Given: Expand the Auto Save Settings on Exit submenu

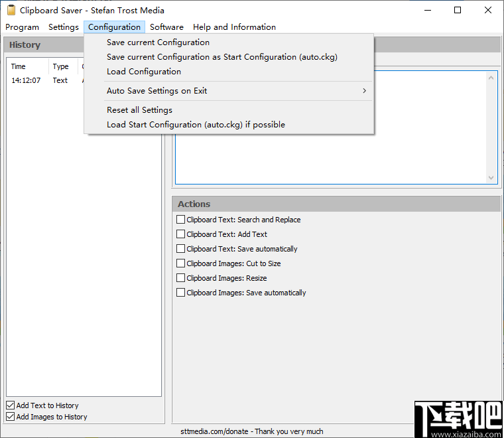Looking at the screenshot, I should pos(229,91).
